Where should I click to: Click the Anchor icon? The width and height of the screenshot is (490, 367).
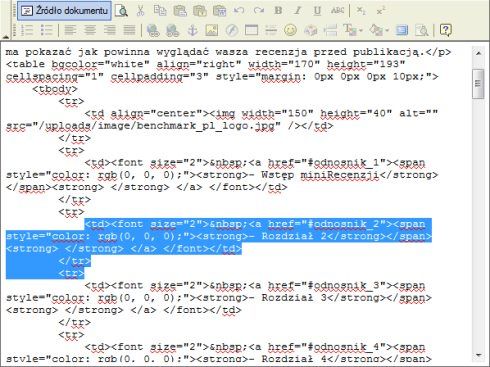click(x=192, y=30)
